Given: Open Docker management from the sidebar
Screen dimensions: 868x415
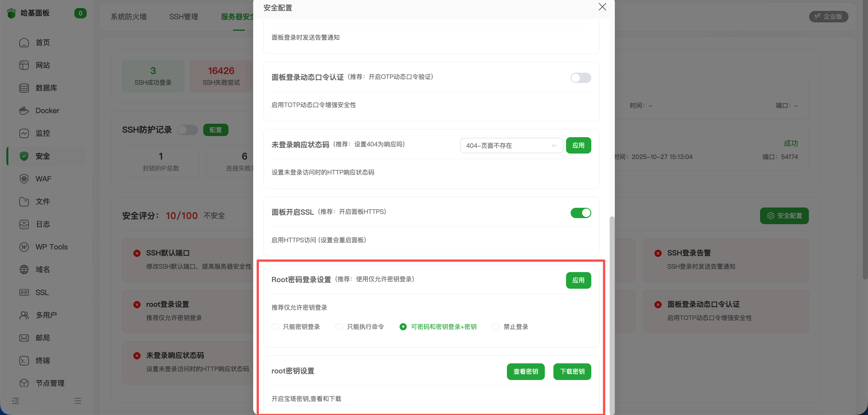Looking at the screenshot, I should click(x=47, y=110).
